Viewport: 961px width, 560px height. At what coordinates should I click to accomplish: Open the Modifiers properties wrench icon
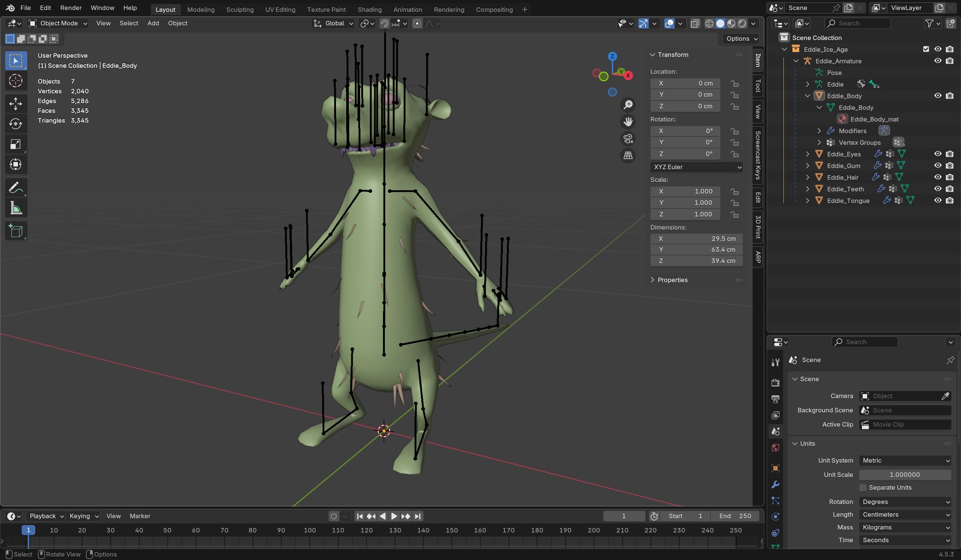pyautogui.click(x=776, y=484)
